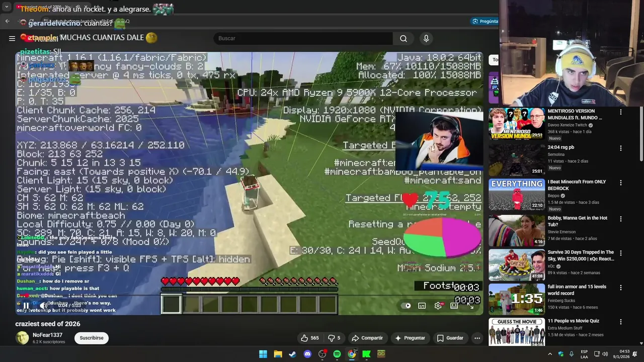
Task: Open the more actions three-dot button below video
Action: 477,338
